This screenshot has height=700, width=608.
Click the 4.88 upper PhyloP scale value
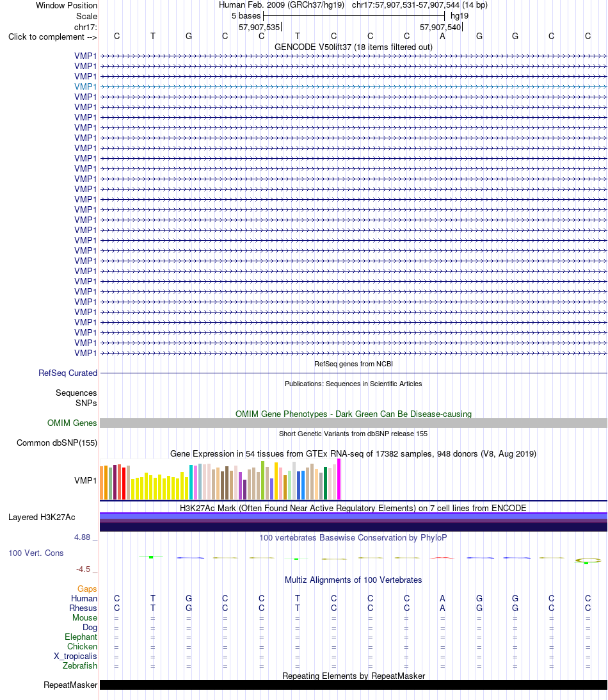click(83, 537)
